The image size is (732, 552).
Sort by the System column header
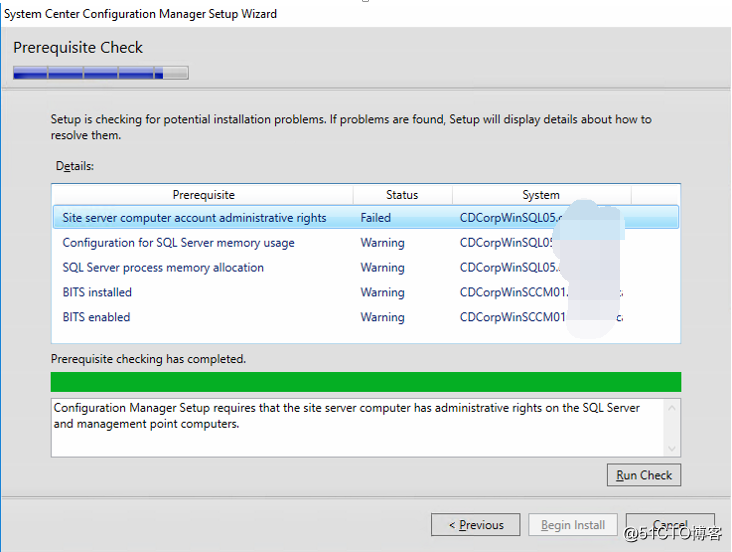click(542, 195)
